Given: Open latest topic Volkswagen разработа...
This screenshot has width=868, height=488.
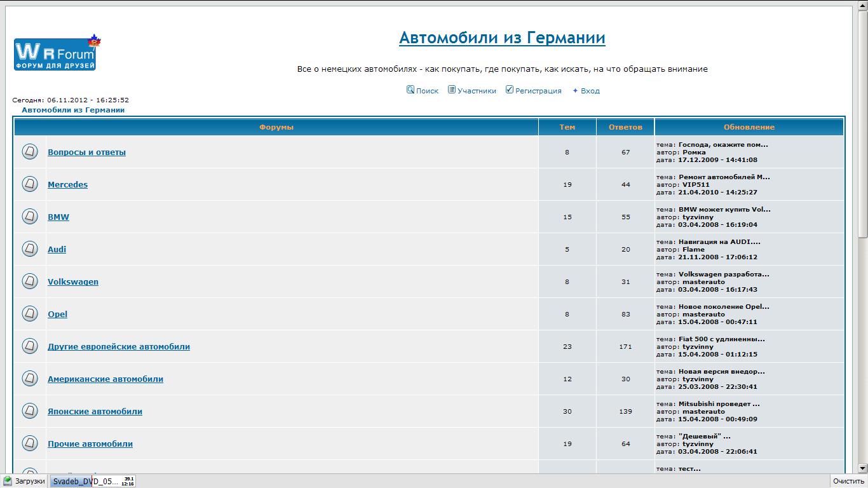Looking at the screenshot, I should point(724,274).
